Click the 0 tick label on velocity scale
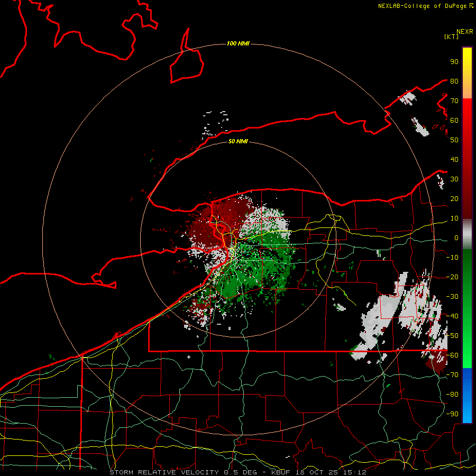The width and height of the screenshot is (476, 476). [456, 237]
